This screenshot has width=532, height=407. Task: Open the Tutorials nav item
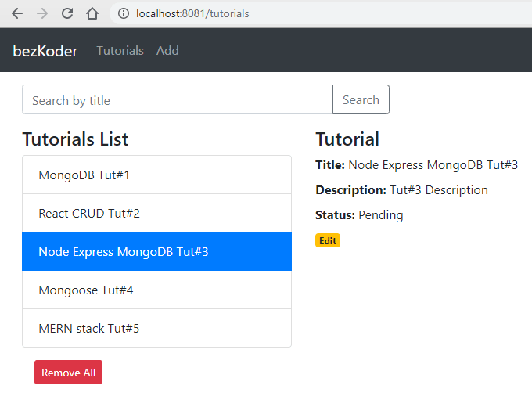point(120,51)
